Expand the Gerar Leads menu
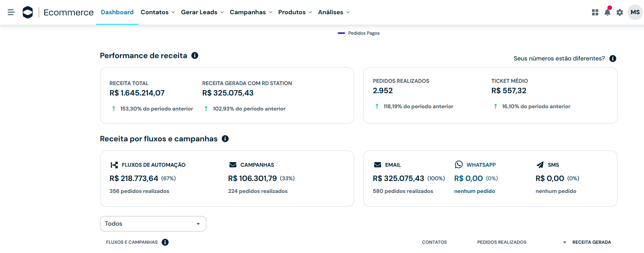Screen dimensions: 644x253 pos(202,12)
